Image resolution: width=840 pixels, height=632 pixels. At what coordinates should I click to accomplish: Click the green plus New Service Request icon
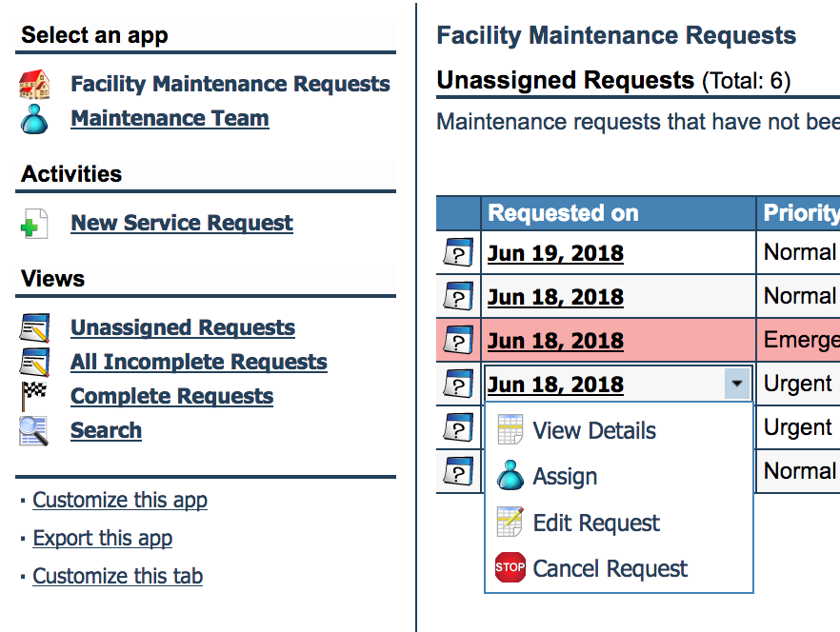35,225
